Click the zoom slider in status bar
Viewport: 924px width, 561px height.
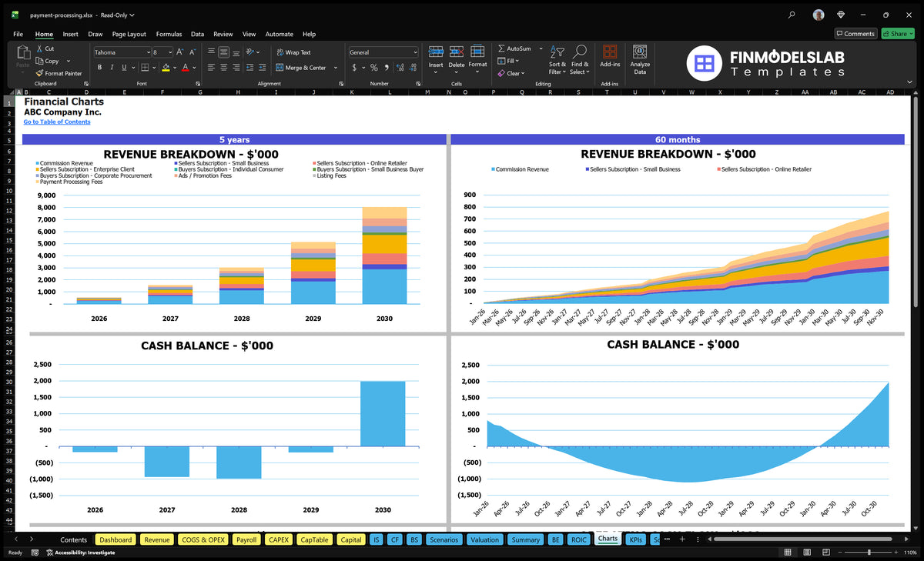click(x=869, y=553)
